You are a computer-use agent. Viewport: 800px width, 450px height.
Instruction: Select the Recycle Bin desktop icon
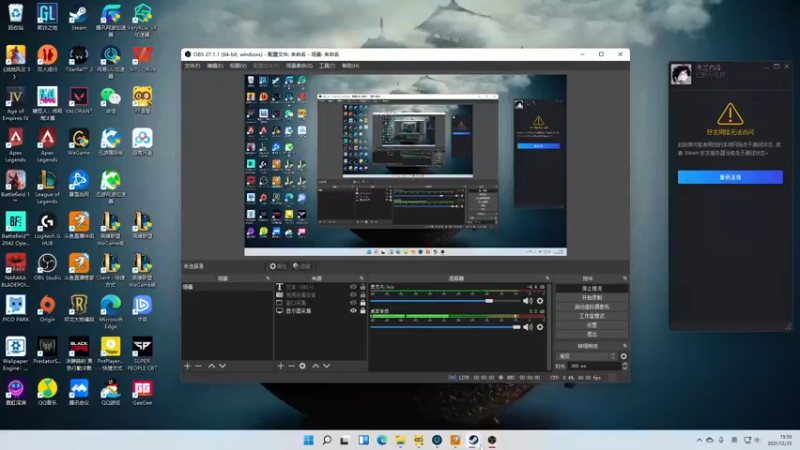tap(15, 18)
